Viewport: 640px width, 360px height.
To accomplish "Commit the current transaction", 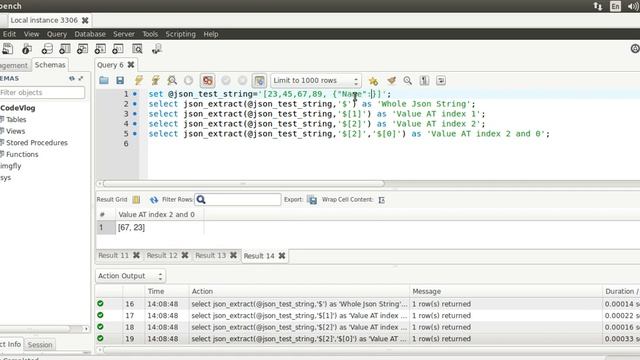I will click(226, 80).
